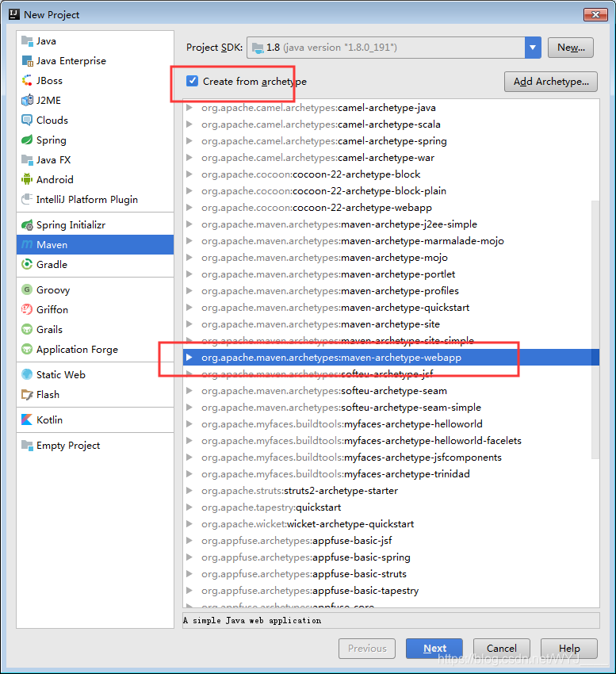This screenshot has width=616, height=674.
Task: Click the Maven icon
Action: (x=27, y=245)
